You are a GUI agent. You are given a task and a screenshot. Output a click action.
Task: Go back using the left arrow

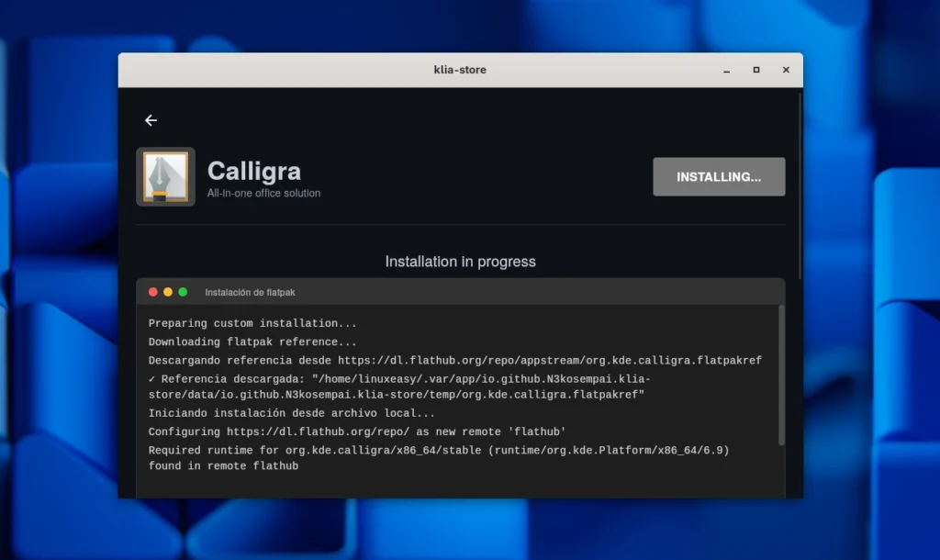[x=151, y=120]
